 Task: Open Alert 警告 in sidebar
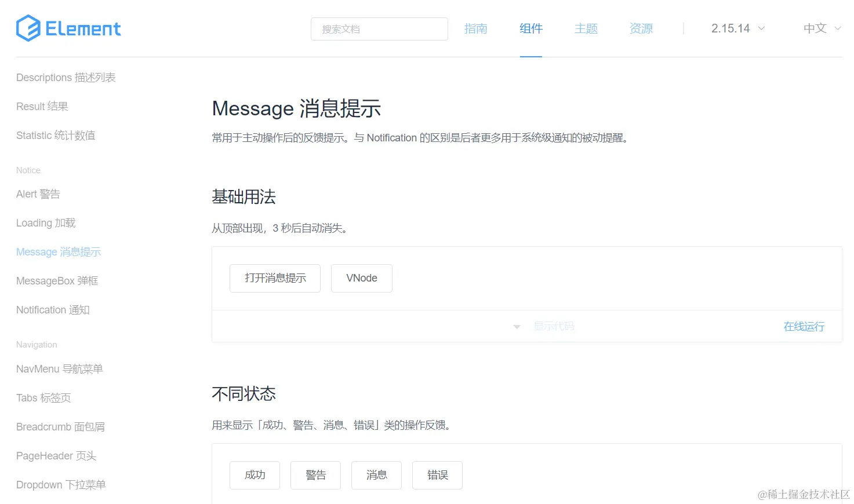(x=38, y=194)
